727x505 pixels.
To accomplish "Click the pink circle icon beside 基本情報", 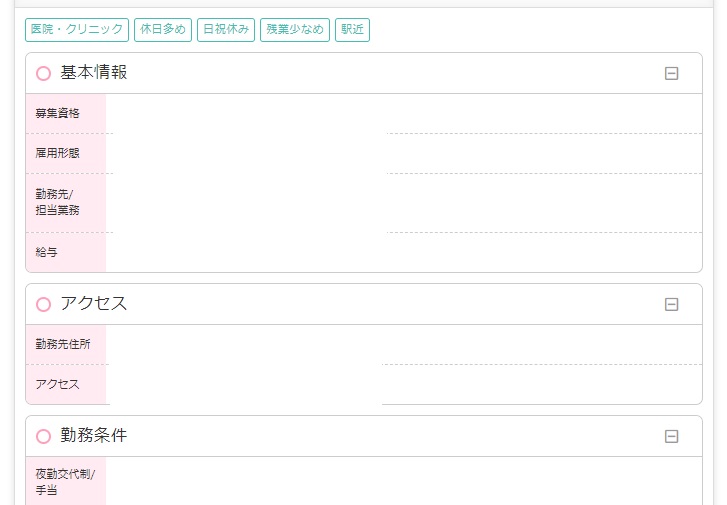I will pos(43,73).
